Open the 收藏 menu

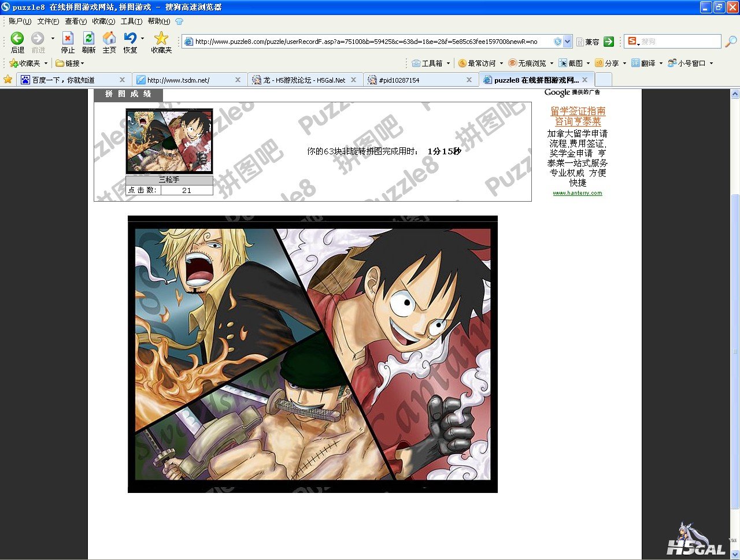pyautogui.click(x=103, y=21)
